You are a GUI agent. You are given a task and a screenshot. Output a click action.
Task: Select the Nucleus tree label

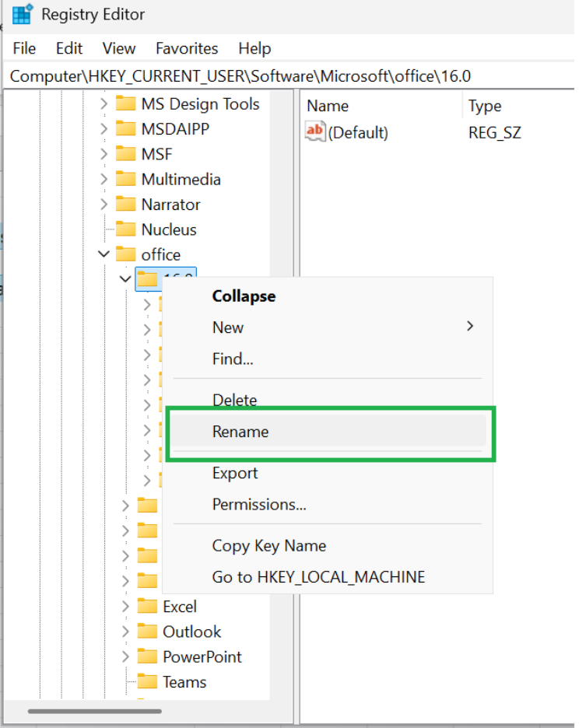[169, 229]
